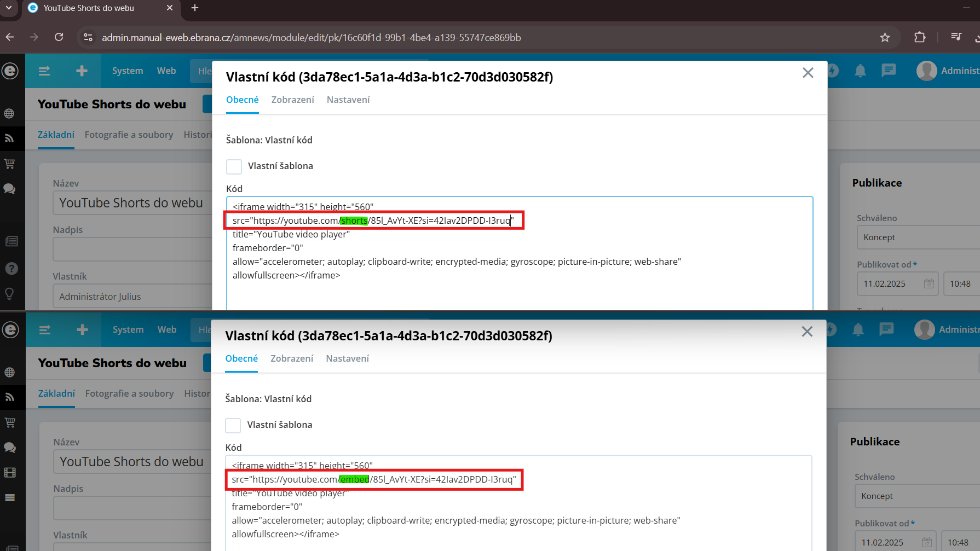Viewport: 980px width, 551px height.
Task: Open notifications bell in upper header
Action: coord(860,71)
